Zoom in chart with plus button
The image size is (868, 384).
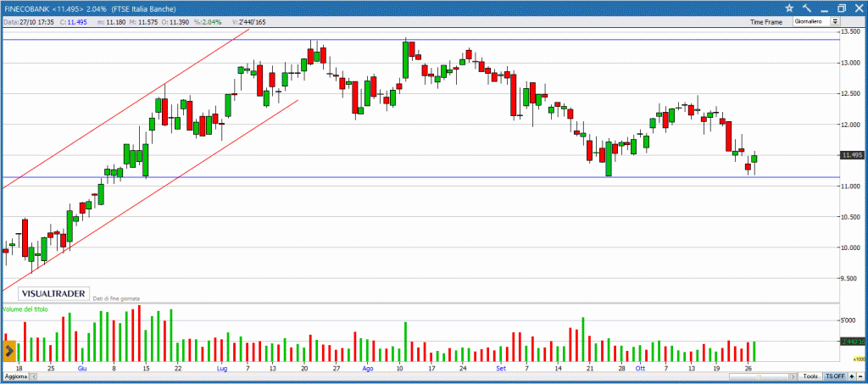click(x=851, y=376)
